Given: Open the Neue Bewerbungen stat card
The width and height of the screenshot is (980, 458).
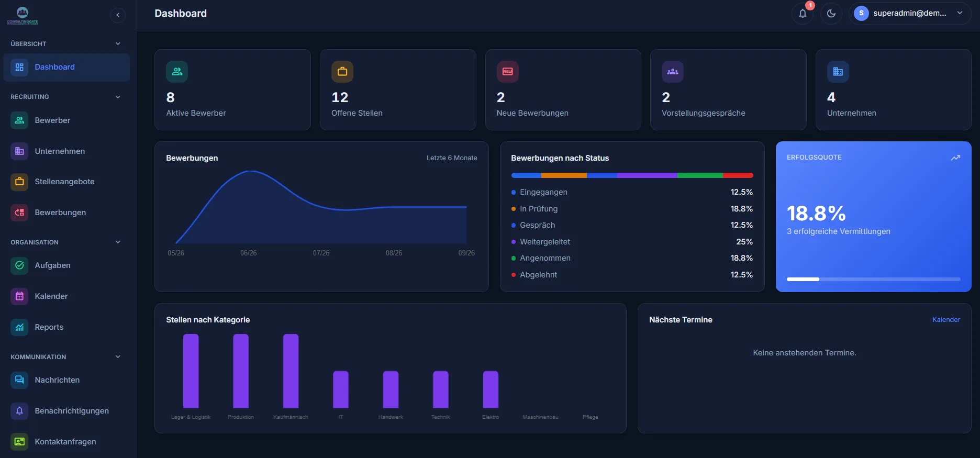Looking at the screenshot, I should pos(563,90).
